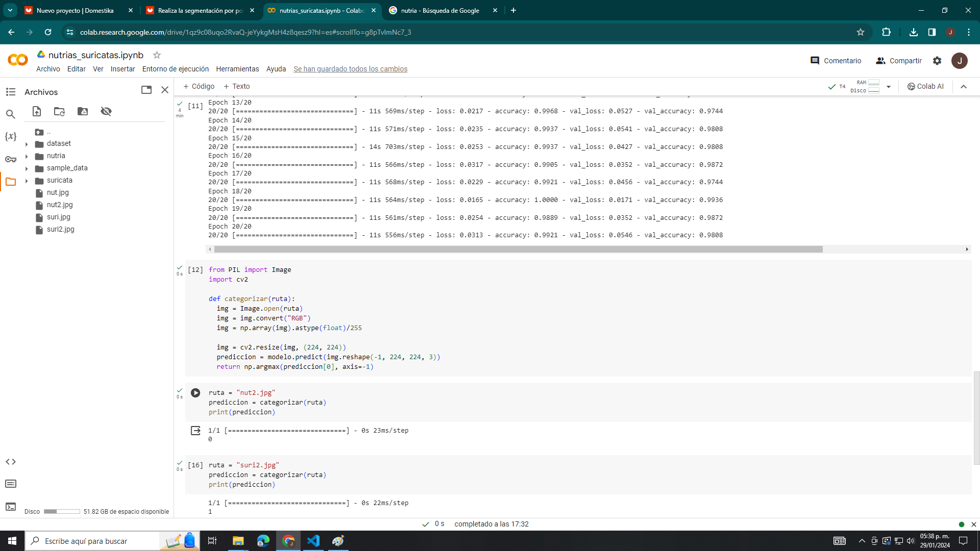Screen dimensions: 980x551
Task: Star the nutrias_suricatas.ipynb notebook
Action: 157,55
